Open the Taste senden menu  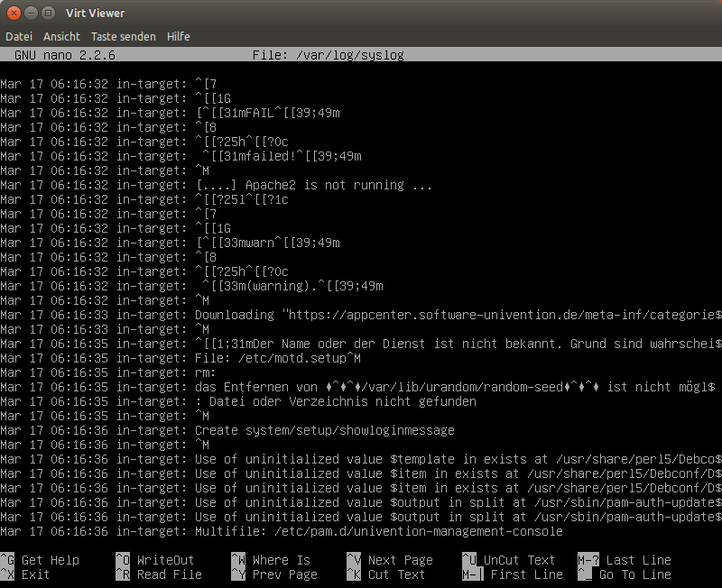tap(123, 37)
